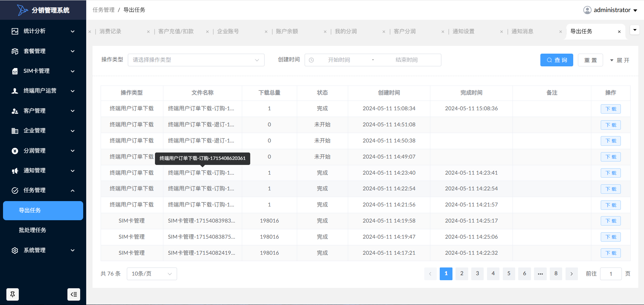Viewport: 644px width, 305px height.
Task: Expand the SIM卡管理 menu chevron
Action: 72,71
